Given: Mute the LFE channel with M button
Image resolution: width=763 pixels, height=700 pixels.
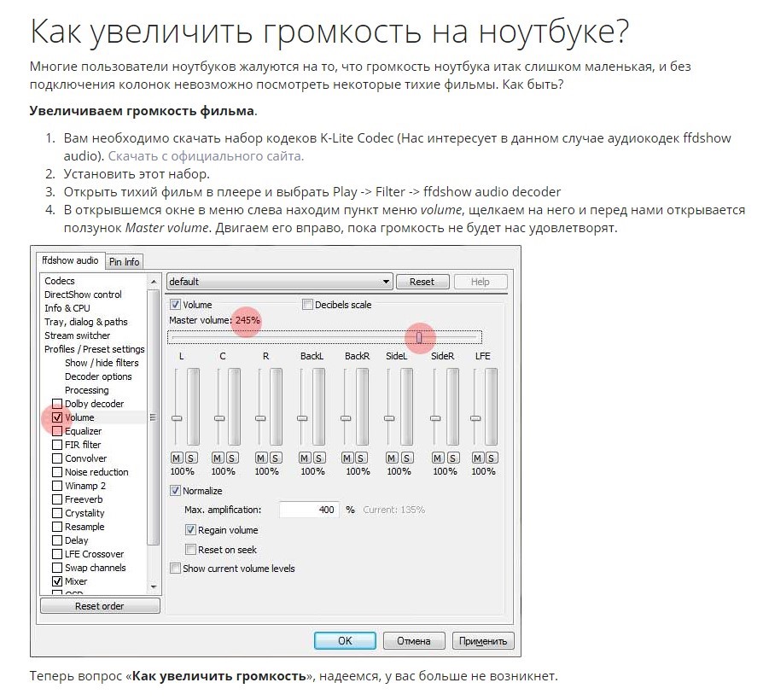Looking at the screenshot, I should coord(478,458).
